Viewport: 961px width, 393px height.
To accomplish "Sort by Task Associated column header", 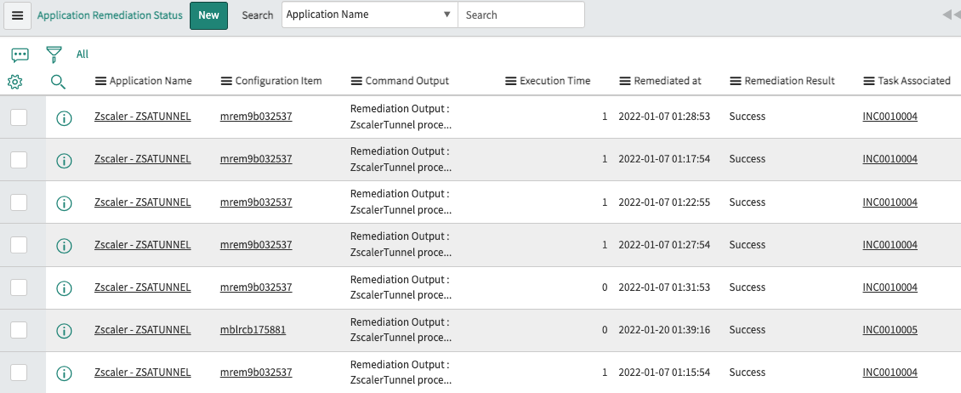I will coord(914,81).
